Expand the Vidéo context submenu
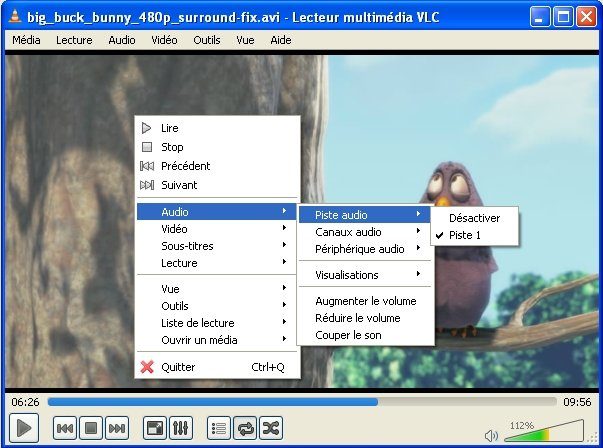This screenshot has height=448, width=603. pyautogui.click(x=217, y=229)
